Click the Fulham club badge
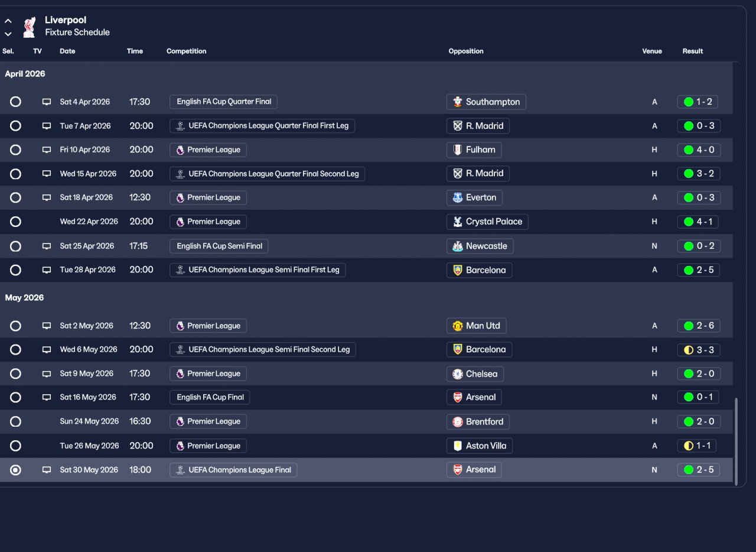 pyautogui.click(x=458, y=150)
